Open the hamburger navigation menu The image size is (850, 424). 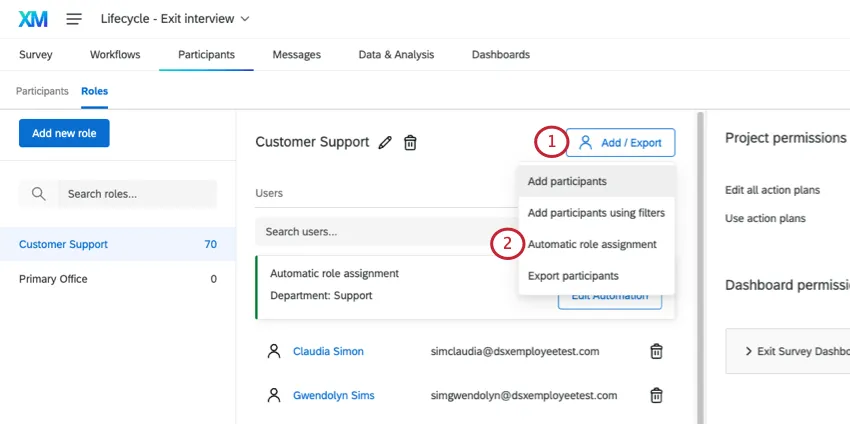(74, 19)
